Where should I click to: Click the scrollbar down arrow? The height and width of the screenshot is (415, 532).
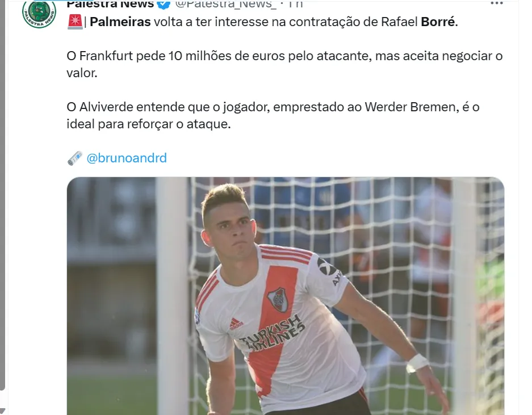2,411
